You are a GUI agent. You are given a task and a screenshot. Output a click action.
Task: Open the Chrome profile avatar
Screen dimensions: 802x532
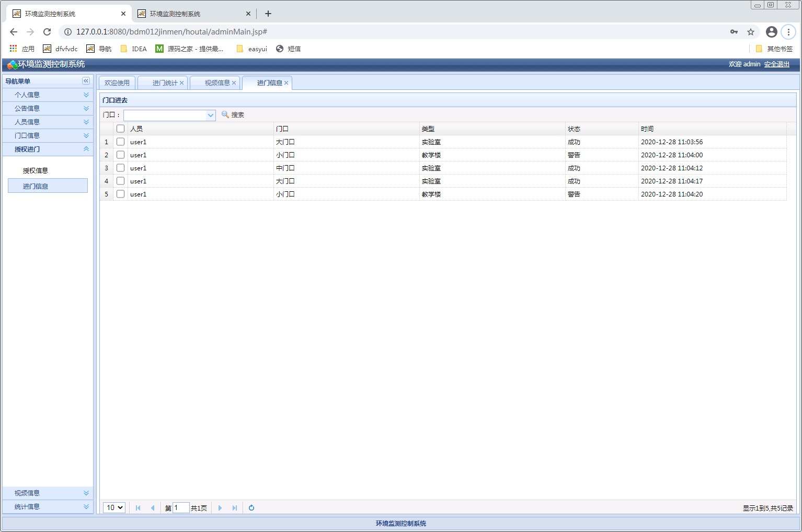tap(772, 32)
